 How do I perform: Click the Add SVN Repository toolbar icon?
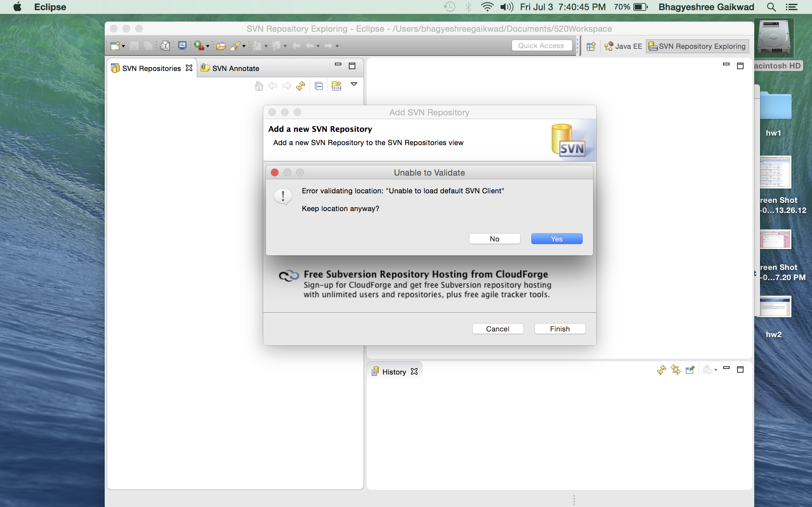coord(337,86)
